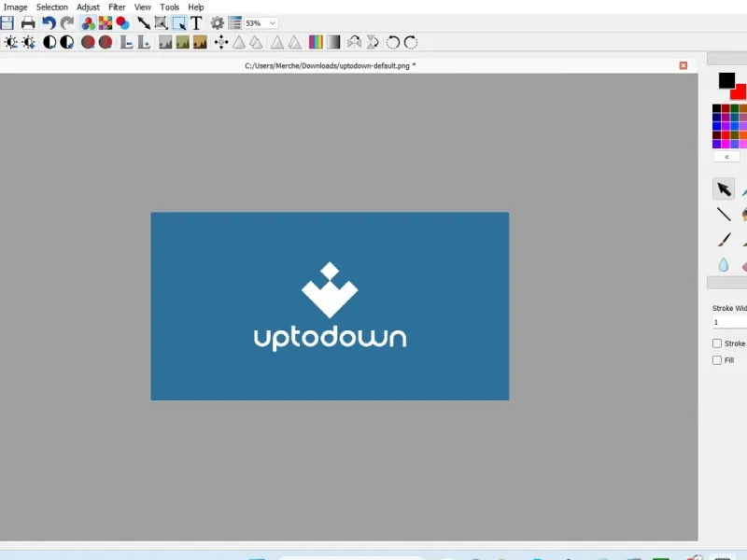The image size is (747, 560).
Task: Click the black diagonal double-arrow resize icon
Action: pos(144,22)
